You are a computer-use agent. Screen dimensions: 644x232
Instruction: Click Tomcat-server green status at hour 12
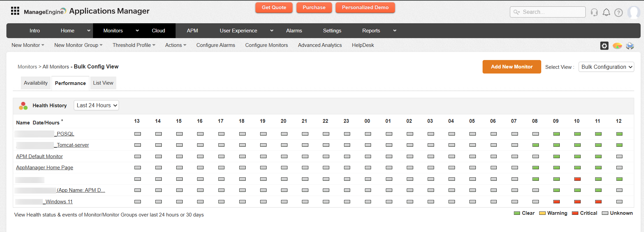coord(619,145)
